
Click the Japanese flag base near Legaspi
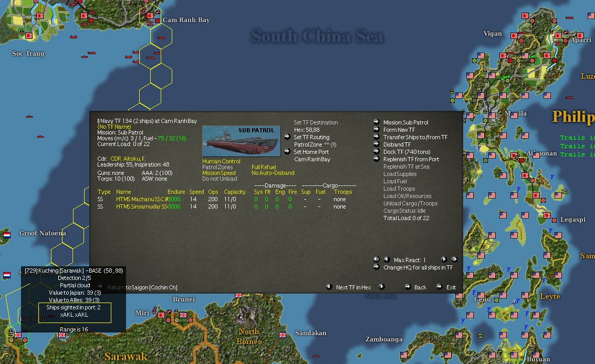click(547, 215)
